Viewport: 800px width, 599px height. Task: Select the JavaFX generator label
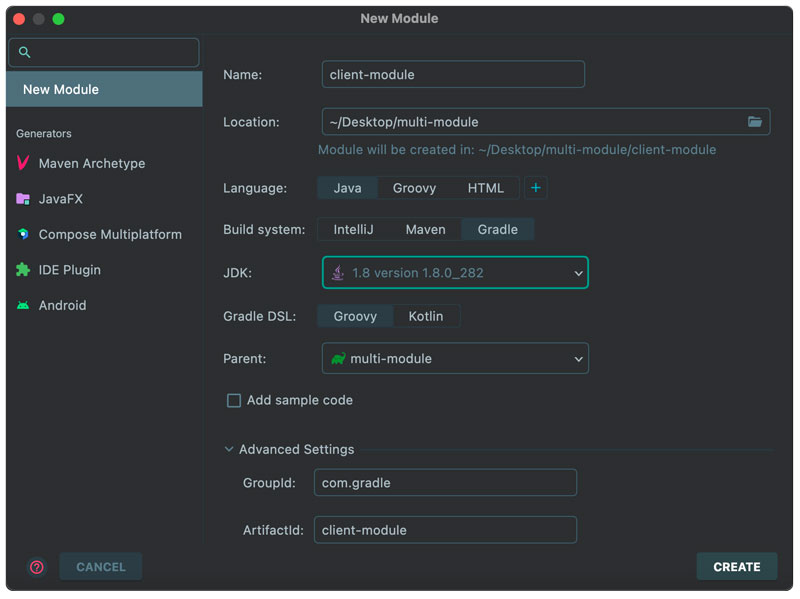61,199
